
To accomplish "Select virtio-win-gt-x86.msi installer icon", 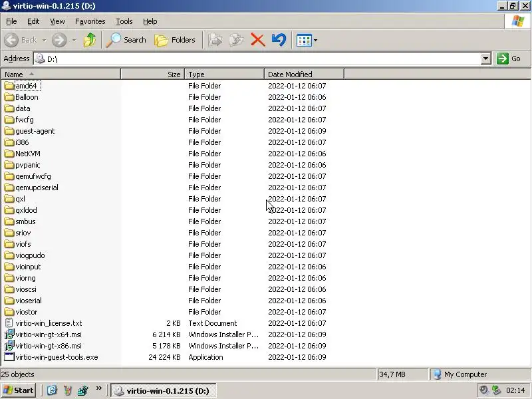I will tap(9, 346).
